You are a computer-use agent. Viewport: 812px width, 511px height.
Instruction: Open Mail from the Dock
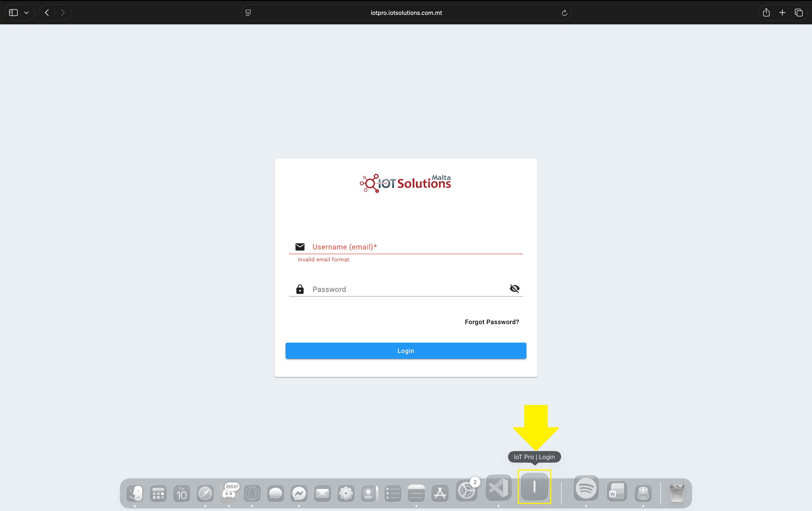pyautogui.click(x=322, y=493)
